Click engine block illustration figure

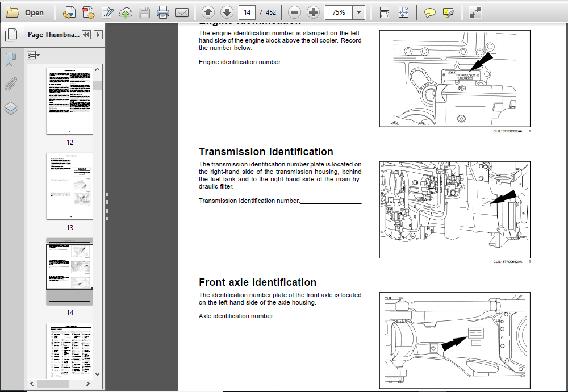point(455,79)
